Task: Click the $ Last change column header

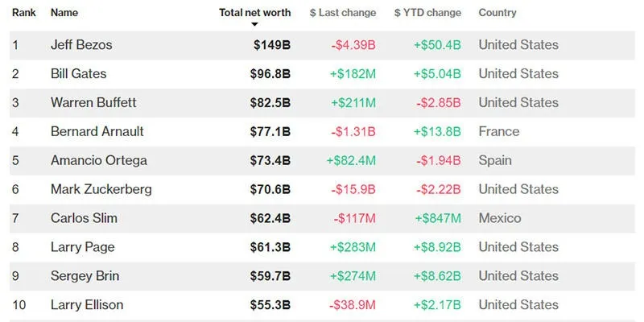Action: [x=343, y=13]
